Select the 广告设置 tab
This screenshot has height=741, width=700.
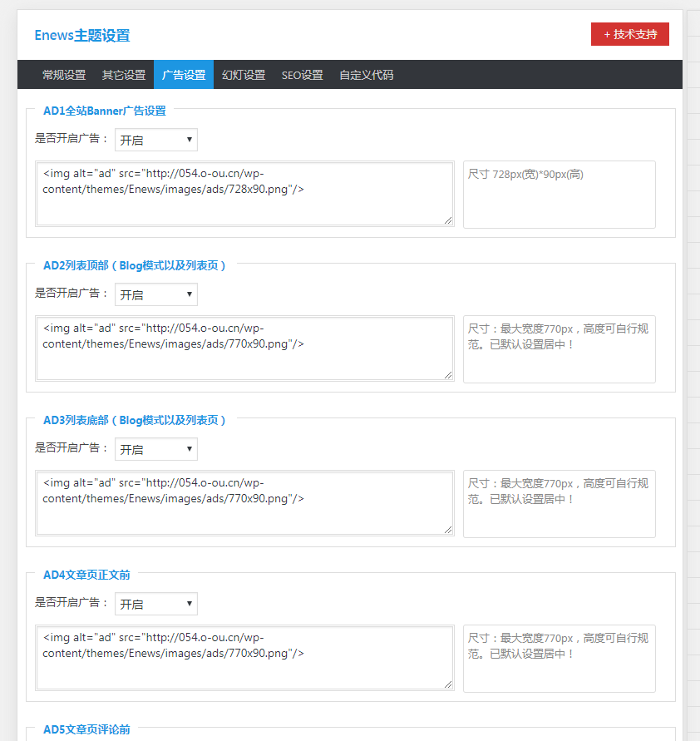click(x=183, y=75)
